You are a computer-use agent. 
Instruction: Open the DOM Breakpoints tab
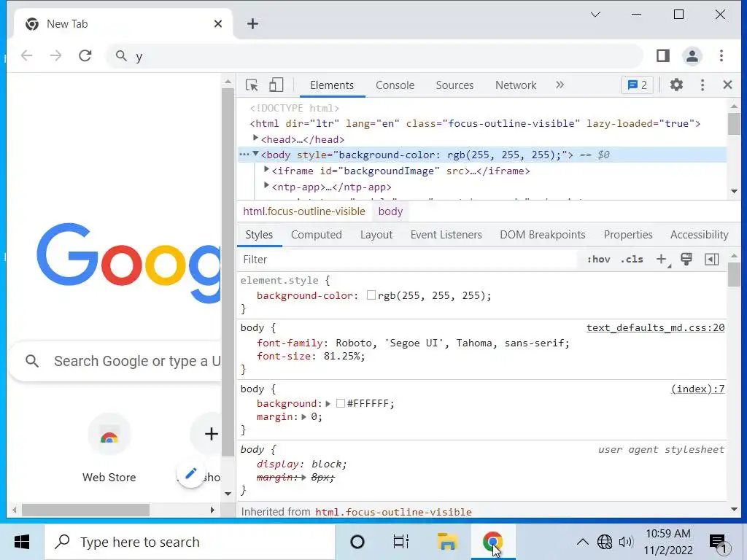542,235
